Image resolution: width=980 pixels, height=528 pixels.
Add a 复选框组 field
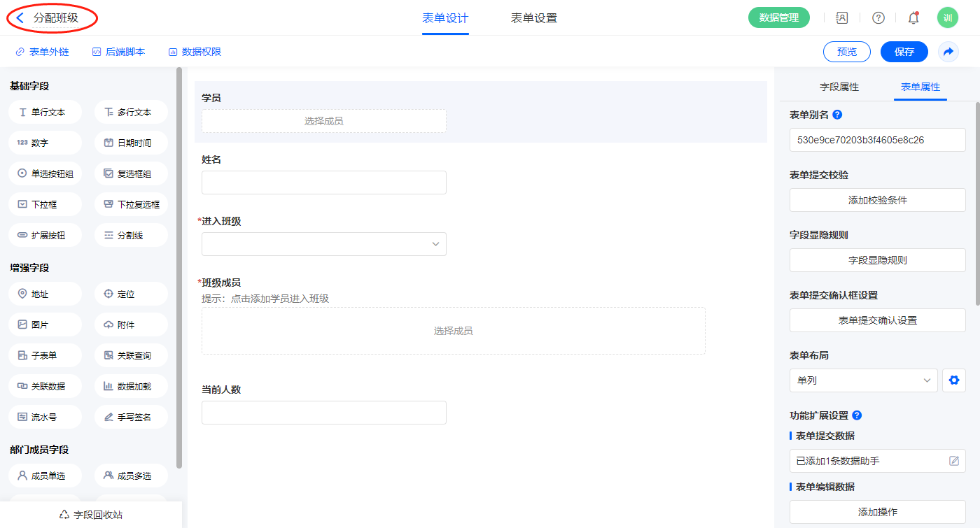click(x=131, y=173)
